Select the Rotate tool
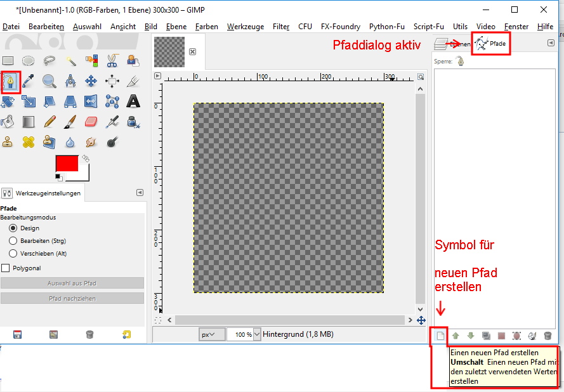This screenshot has width=564, height=392. pos(8,101)
